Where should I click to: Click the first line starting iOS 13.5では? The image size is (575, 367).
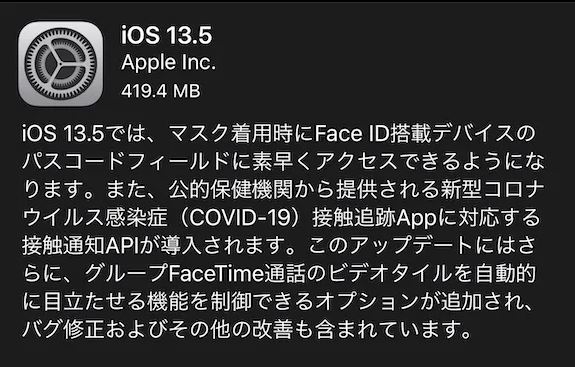(279, 134)
